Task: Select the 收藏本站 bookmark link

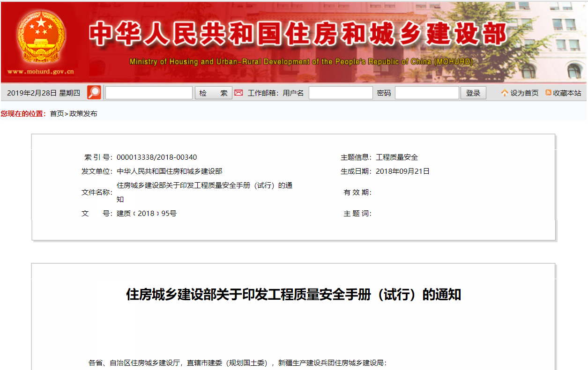Action: (567, 93)
